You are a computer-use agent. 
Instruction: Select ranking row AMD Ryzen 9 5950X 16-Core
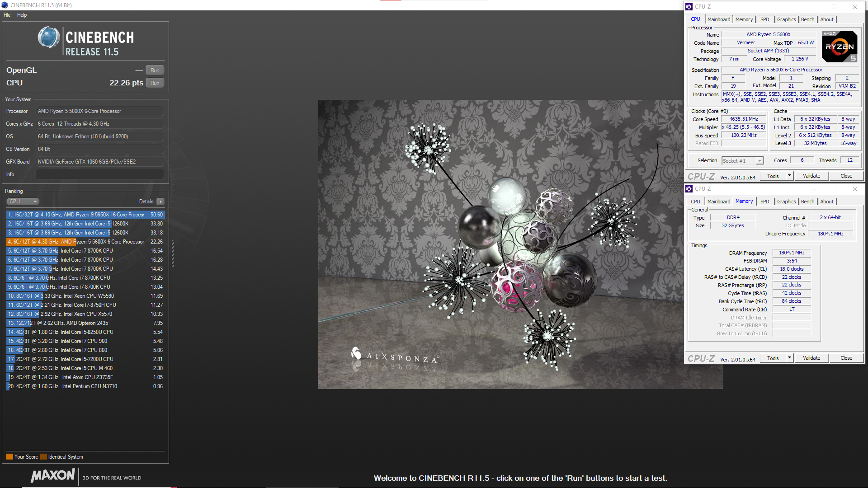click(x=85, y=215)
